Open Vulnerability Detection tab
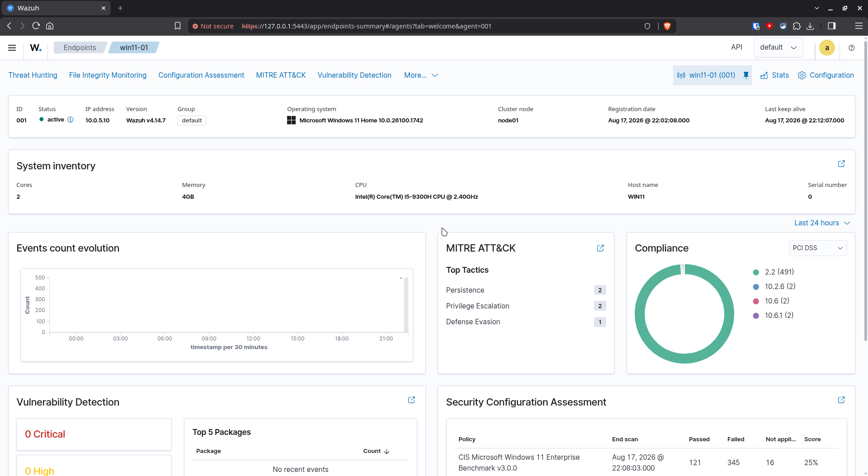Image resolution: width=868 pixels, height=476 pixels. (354, 75)
